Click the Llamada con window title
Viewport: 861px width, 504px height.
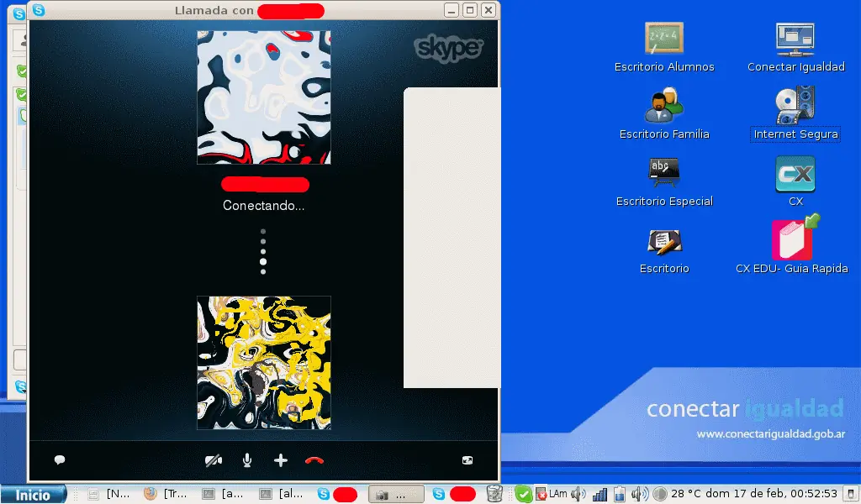point(214,10)
